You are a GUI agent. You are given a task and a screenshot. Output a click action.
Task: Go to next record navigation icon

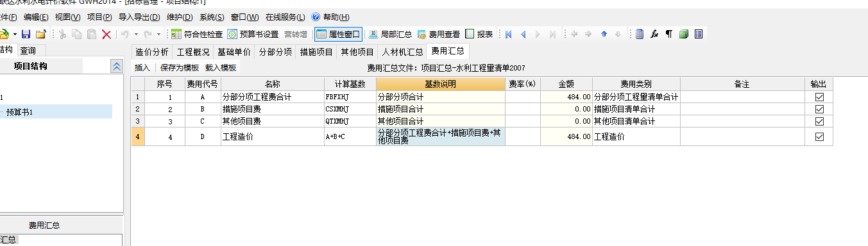click(538, 34)
